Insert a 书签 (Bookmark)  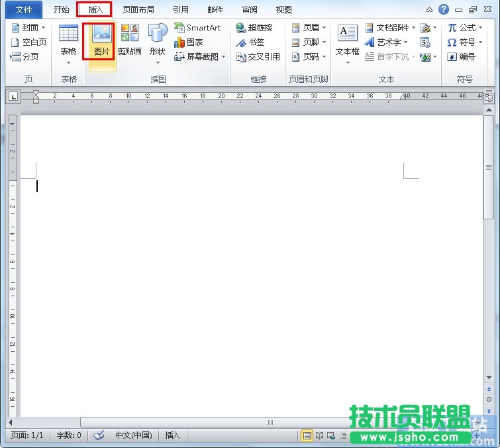250,42
